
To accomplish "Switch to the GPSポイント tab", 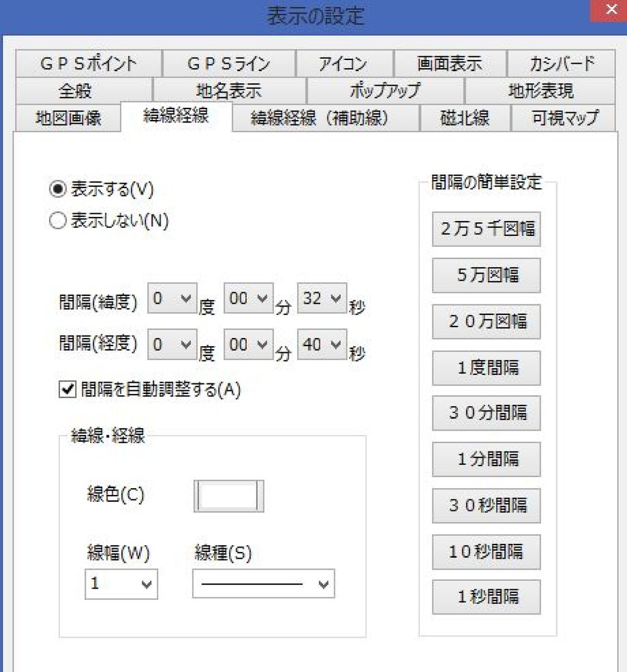I will click(89, 64).
